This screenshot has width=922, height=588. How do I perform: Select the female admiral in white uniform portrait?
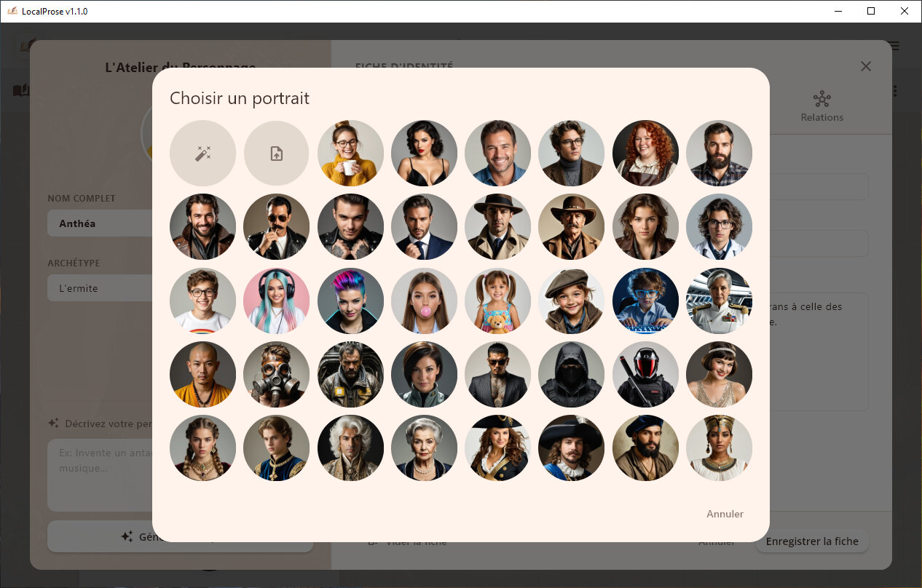[719, 301]
